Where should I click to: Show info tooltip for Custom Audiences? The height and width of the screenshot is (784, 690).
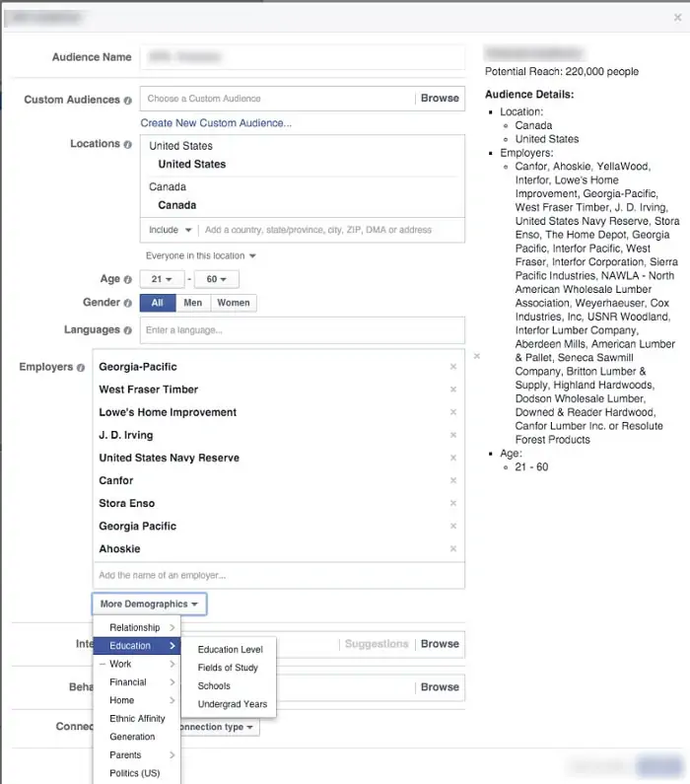[128, 100]
